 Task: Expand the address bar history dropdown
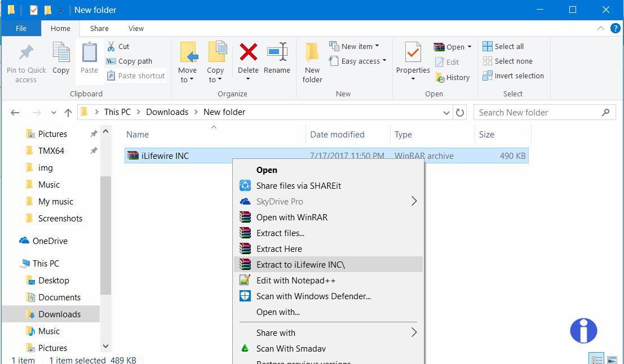click(x=446, y=113)
